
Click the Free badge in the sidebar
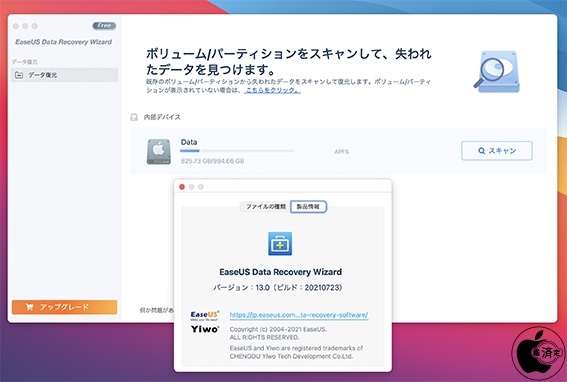click(x=104, y=26)
